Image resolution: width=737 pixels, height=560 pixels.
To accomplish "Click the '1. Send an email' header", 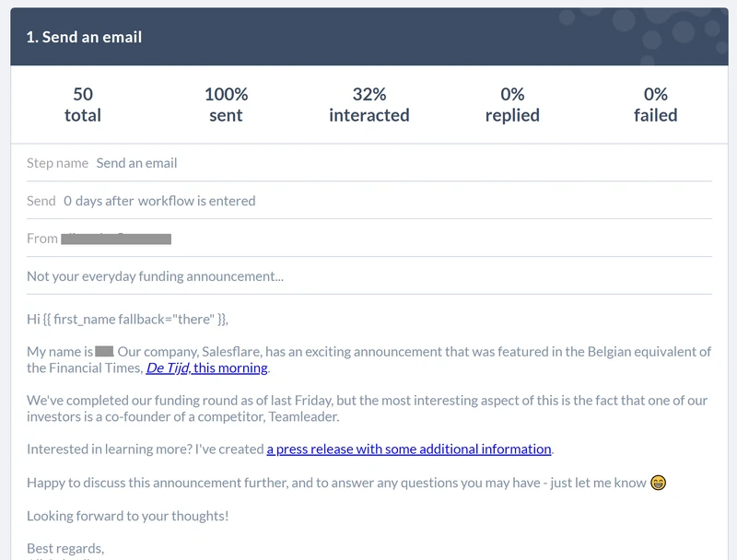I will [84, 37].
